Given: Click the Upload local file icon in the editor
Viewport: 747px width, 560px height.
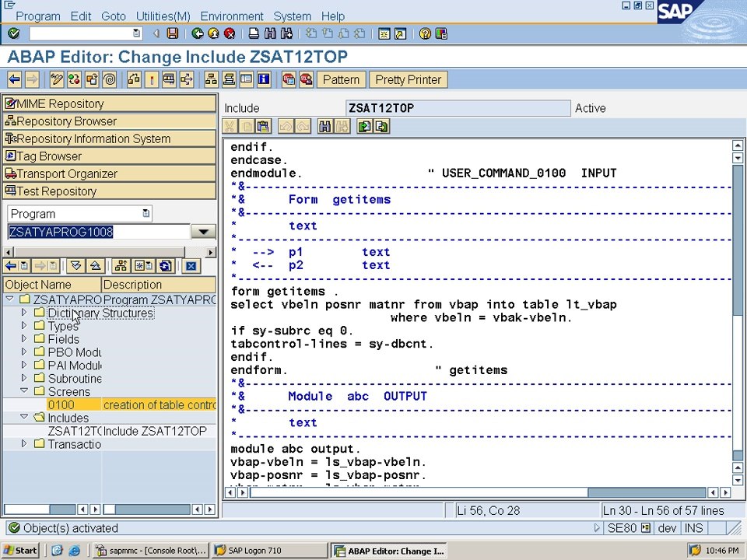Looking at the screenshot, I should click(x=364, y=126).
